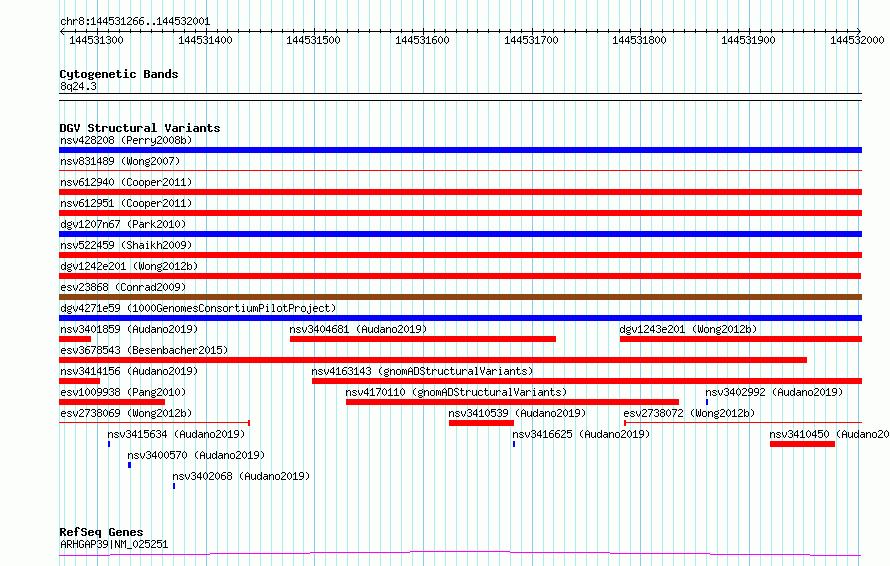Open nsv522459 (Shaikh2009) label
890x566 pixels.
pyautogui.click(x=126, y=245)
